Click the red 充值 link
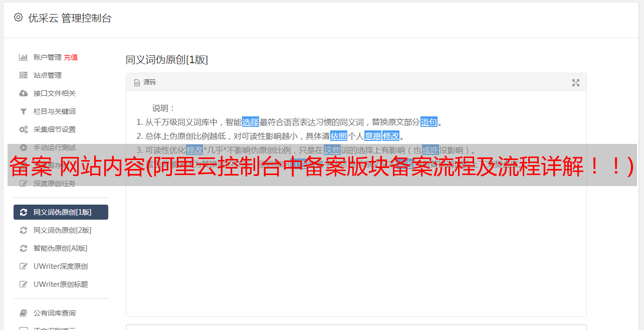Viewport: 644px width, 330px height. 71,57
